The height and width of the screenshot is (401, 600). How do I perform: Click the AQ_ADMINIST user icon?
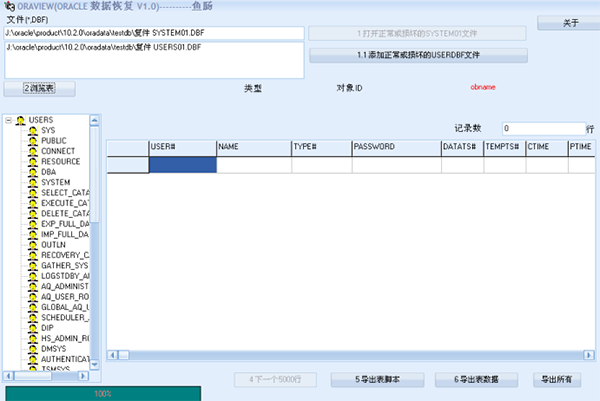tap(33, 286)
